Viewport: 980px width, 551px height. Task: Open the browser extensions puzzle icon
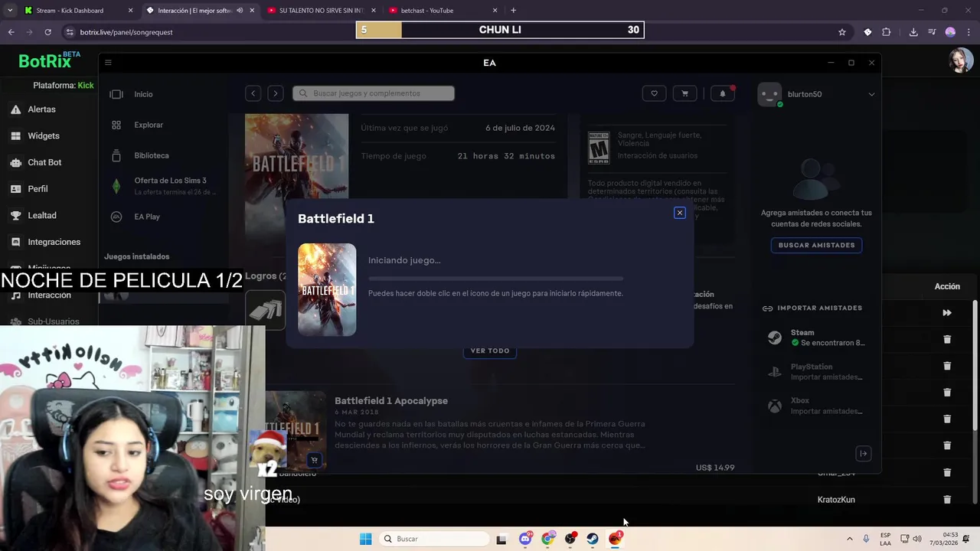pyautogui.click(x=887, y=32)
